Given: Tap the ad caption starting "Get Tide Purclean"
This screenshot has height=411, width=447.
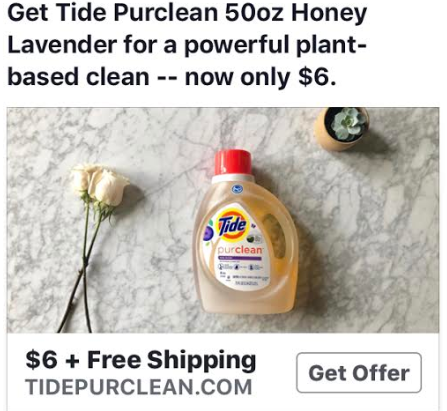Looking at the screenshot, I should pos(187,44).
